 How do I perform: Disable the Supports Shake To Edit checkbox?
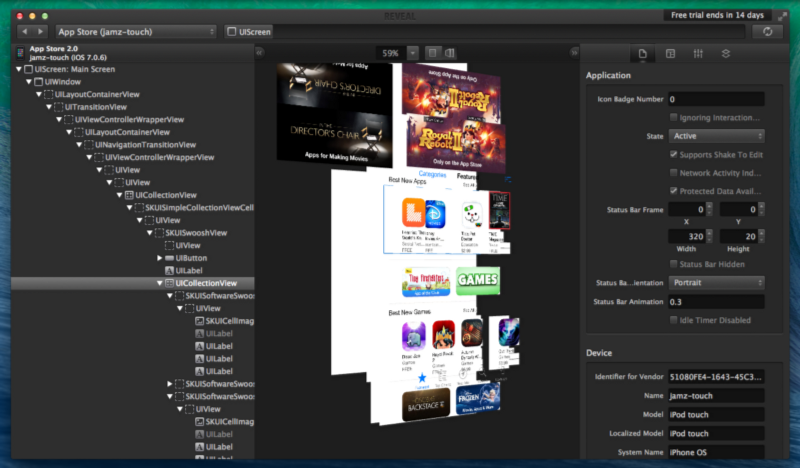673,154
